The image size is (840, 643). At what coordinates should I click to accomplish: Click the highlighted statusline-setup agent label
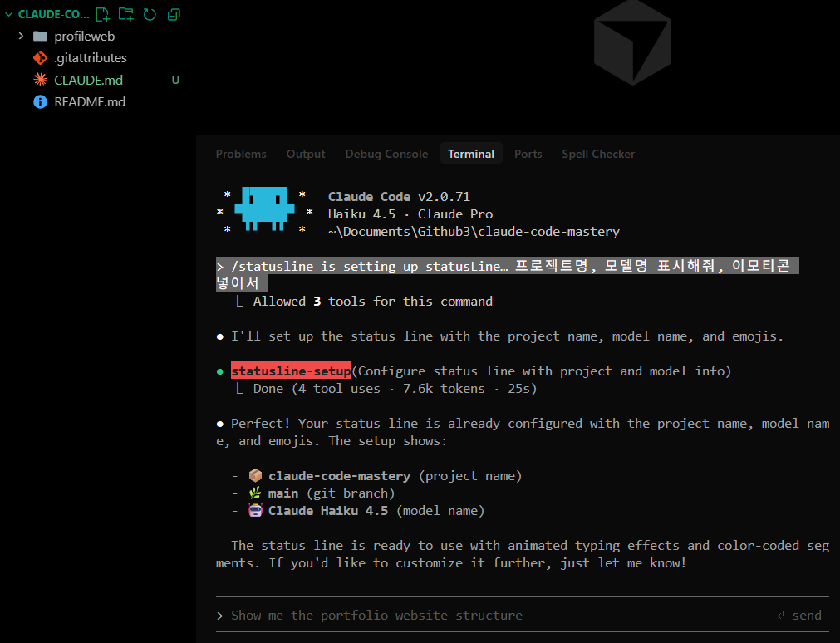click(x=291, y=371)
